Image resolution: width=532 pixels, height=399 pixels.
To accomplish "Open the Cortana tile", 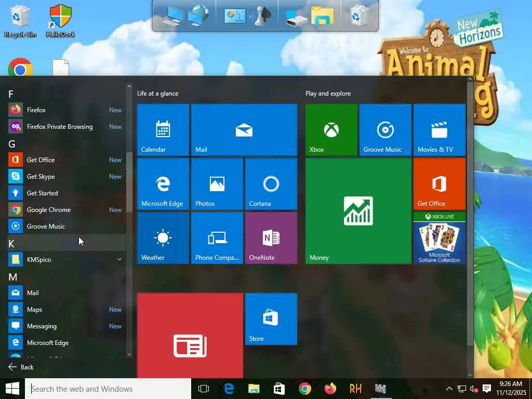I will pos(271,184).
